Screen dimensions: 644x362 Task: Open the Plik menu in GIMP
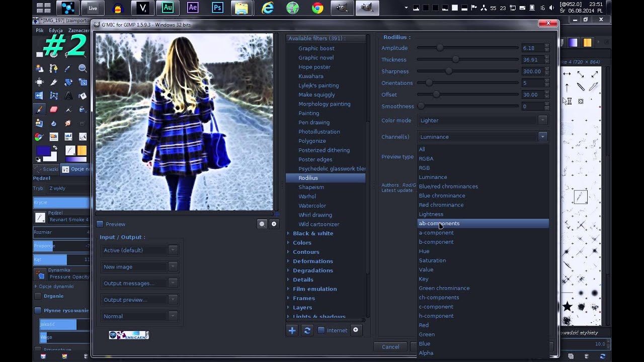tap(40, 31)
